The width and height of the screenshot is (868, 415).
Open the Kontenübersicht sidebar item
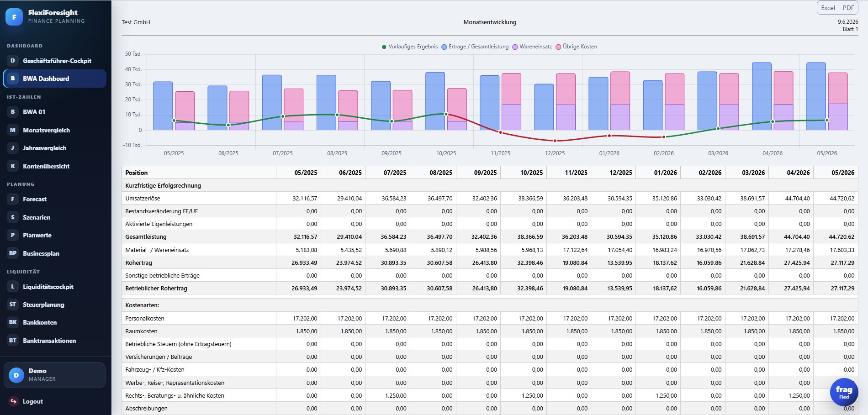point(55,166)
